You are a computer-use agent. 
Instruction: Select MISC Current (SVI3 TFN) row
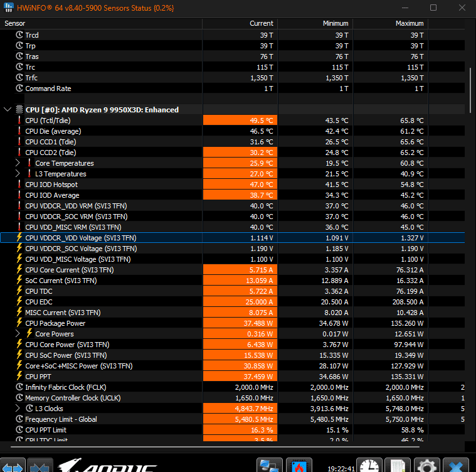click(233, 313)
